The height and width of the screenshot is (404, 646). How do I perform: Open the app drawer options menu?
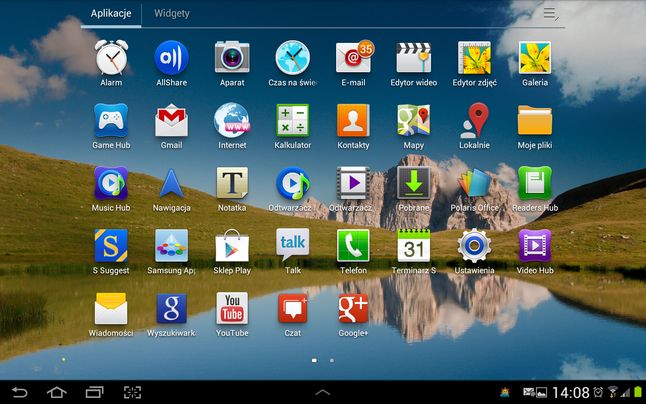pyautogui.click(x=550, y=14)
